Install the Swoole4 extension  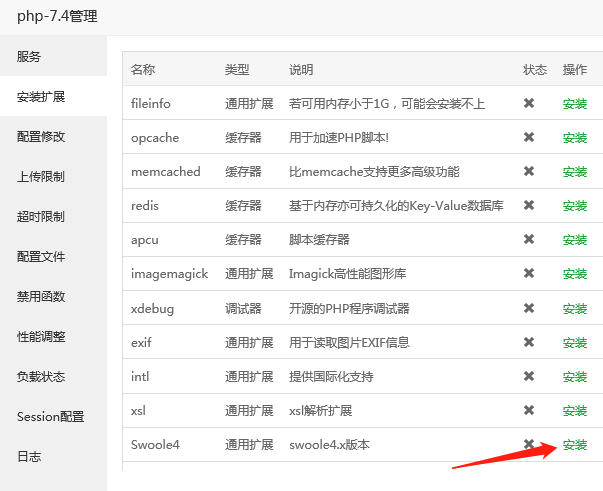[575, 444]
